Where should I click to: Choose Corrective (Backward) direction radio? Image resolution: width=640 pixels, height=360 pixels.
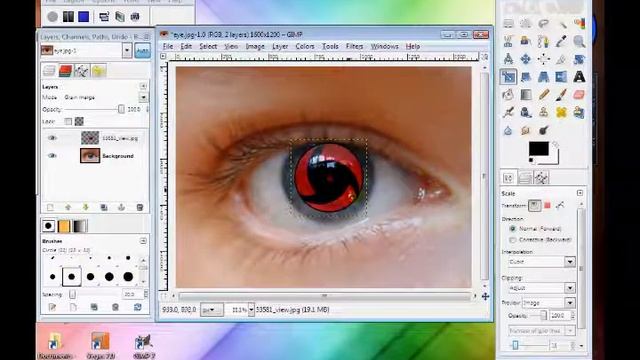click(x=513, y=240)
